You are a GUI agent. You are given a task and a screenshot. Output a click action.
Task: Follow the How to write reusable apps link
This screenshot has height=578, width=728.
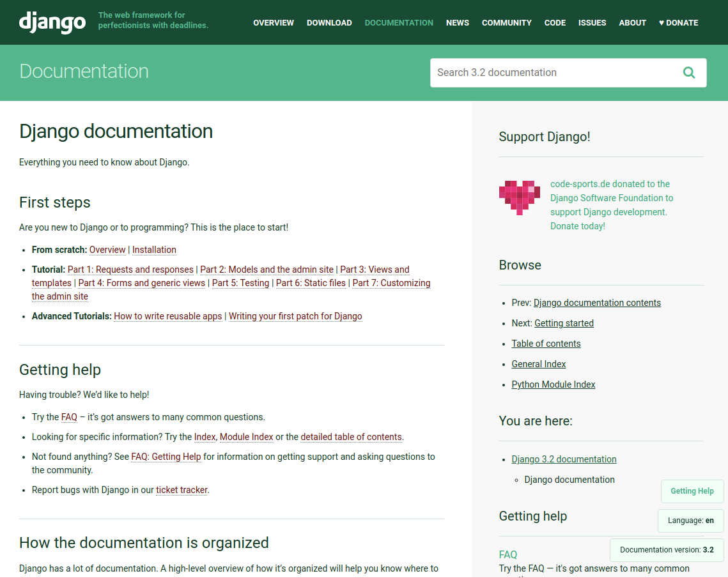[x=168, y=316]
